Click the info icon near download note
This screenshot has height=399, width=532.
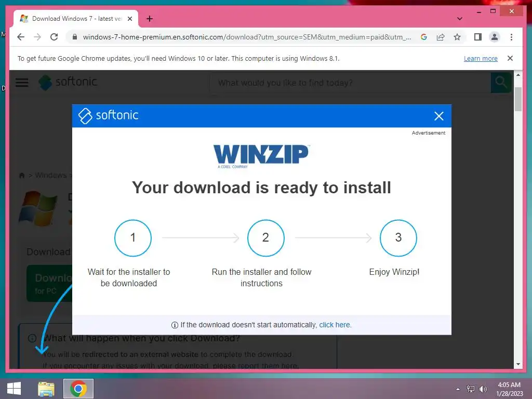click(175, 325)
